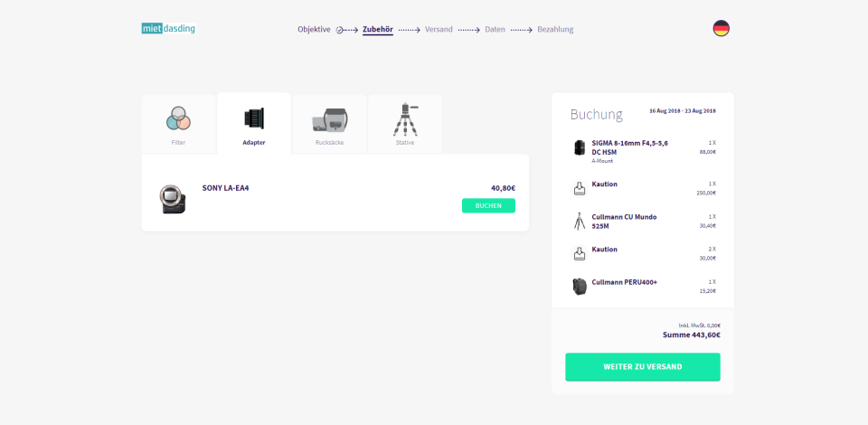Click the Cullmann CU Mundo tripod icon
The height and width of the screenshot is (425, 868).
(579, 221)
